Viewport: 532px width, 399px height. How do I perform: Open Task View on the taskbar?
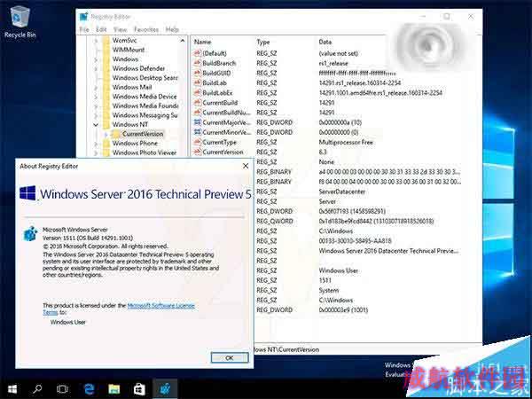pos(62,389)
